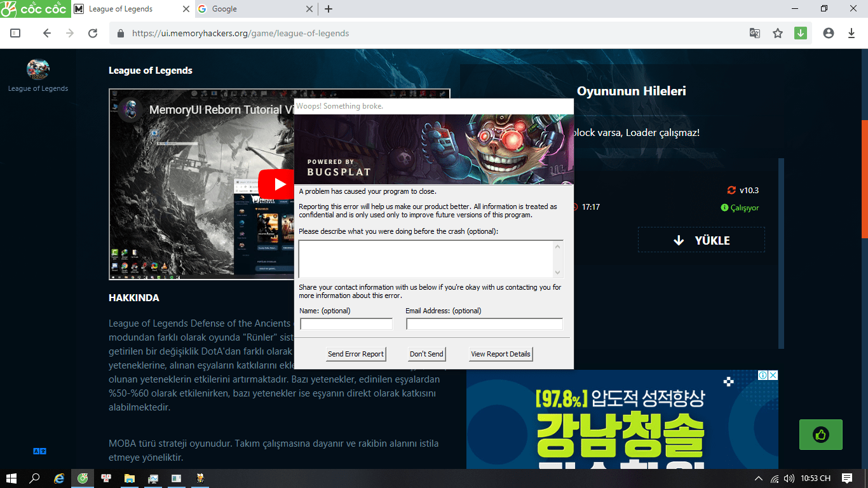
Task: Click the Email Address optional field
Action: click(484, 324)
